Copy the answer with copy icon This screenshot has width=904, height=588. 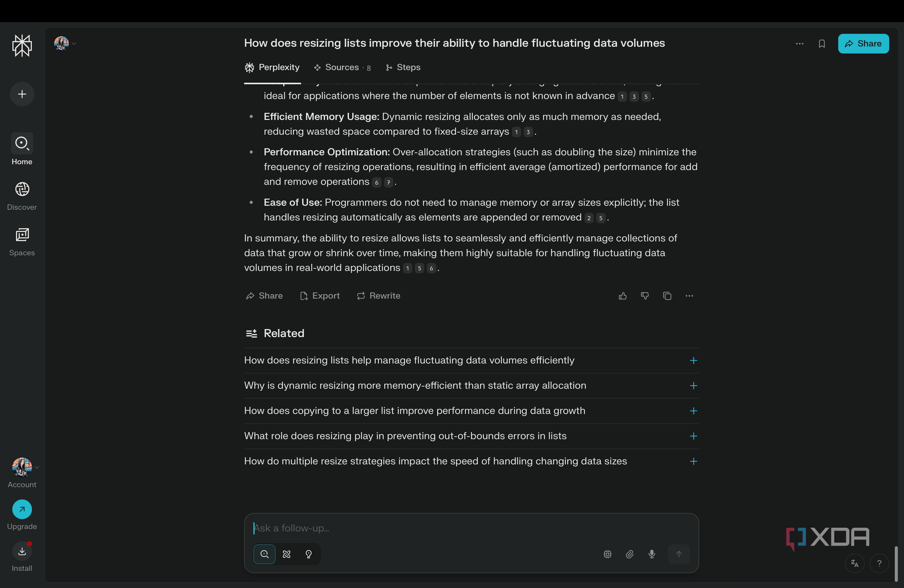[x=667, y=296]
